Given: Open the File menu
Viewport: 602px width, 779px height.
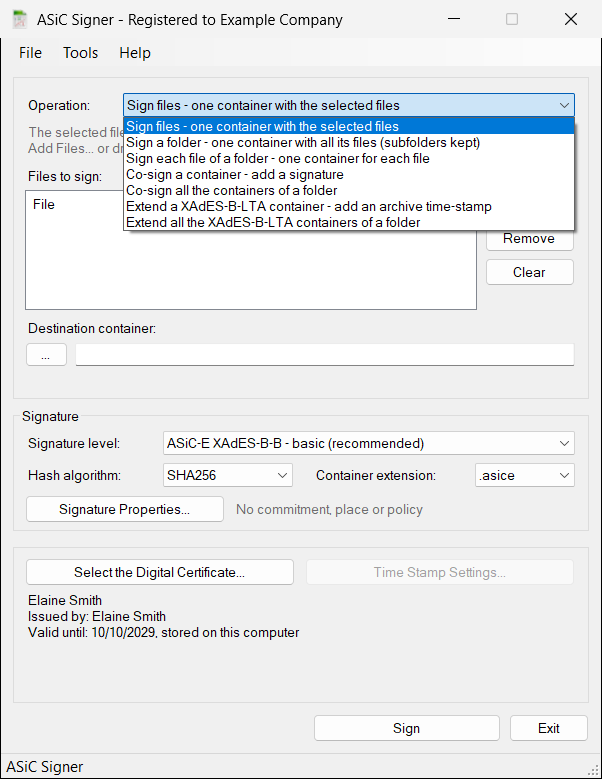Looking at the screenshot, I should pyautogui.click(x=30, y=53).
